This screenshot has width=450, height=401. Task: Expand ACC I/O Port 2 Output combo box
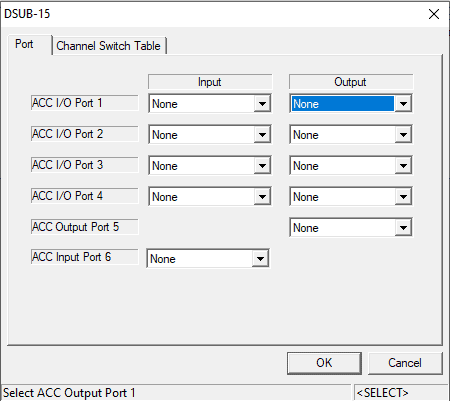coord(351,135)
